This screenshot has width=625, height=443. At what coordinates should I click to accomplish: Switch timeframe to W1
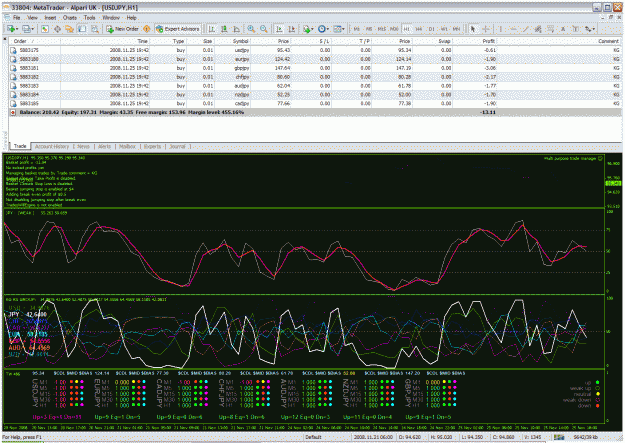click(x=444, y=29)
